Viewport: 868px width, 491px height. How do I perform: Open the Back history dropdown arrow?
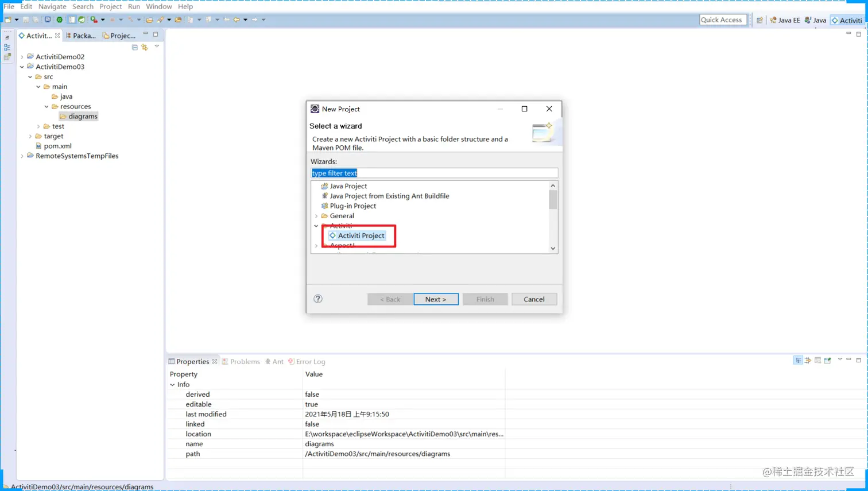pos(245,20)
